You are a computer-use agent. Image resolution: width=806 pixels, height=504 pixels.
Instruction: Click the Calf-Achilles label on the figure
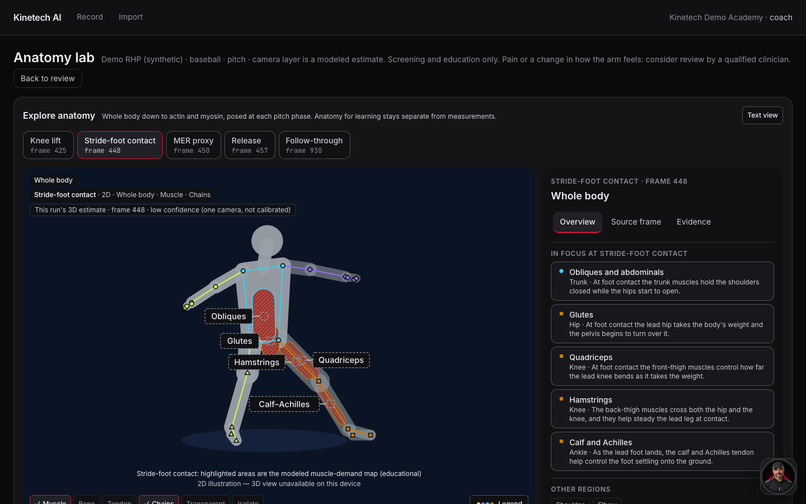point(284,404)
